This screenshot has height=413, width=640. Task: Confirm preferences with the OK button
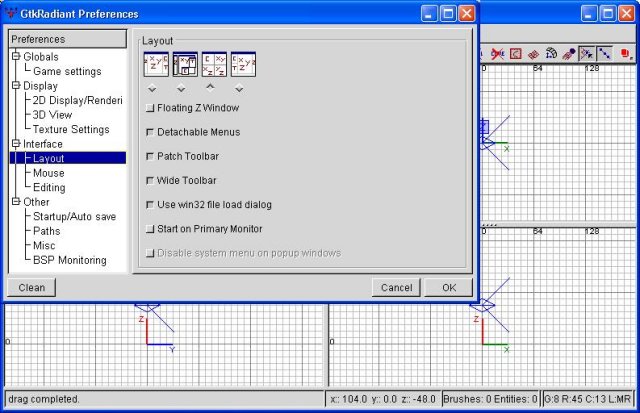click(x=449, y=288)
